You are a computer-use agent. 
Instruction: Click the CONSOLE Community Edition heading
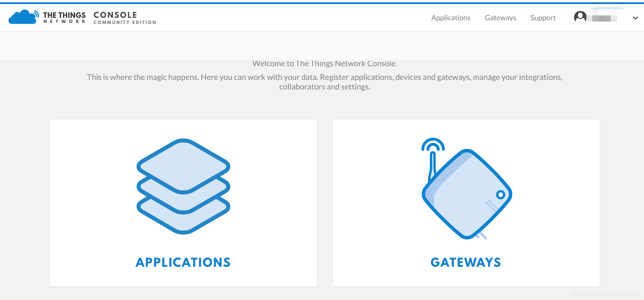(x=125, y=18)
